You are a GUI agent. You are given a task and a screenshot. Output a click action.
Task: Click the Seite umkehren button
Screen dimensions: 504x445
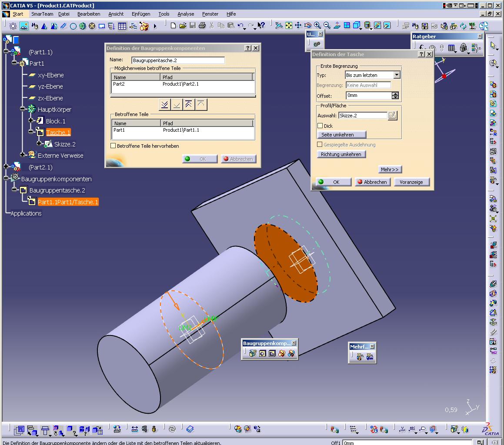point(342,135)
